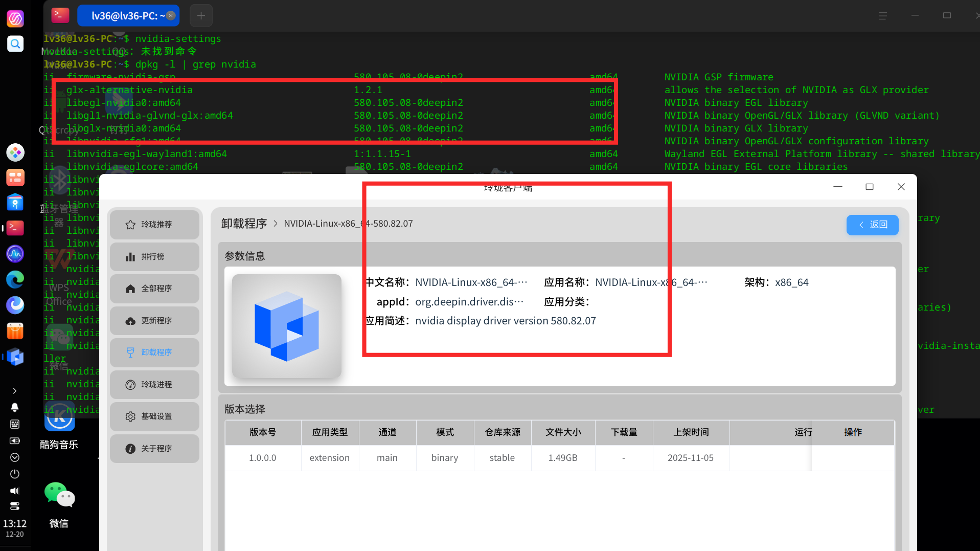Click the 卸载程序 breadcrumb link

pyautogui.click(x=244, y=224)
